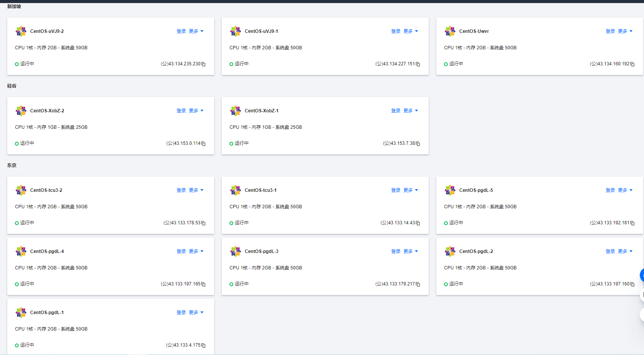
Task: Show 更多 options for CentOS-pgdL-5
Action: click(625, 190)
